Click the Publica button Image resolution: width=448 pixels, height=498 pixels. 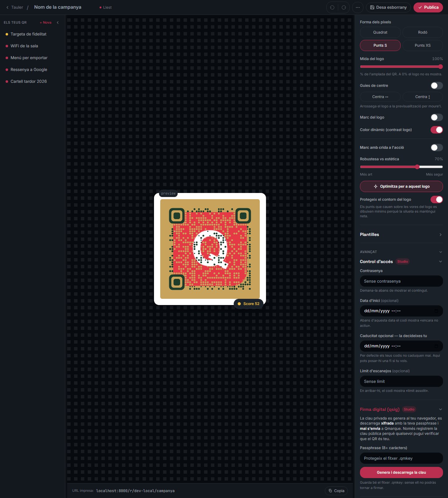pos(428,7)
